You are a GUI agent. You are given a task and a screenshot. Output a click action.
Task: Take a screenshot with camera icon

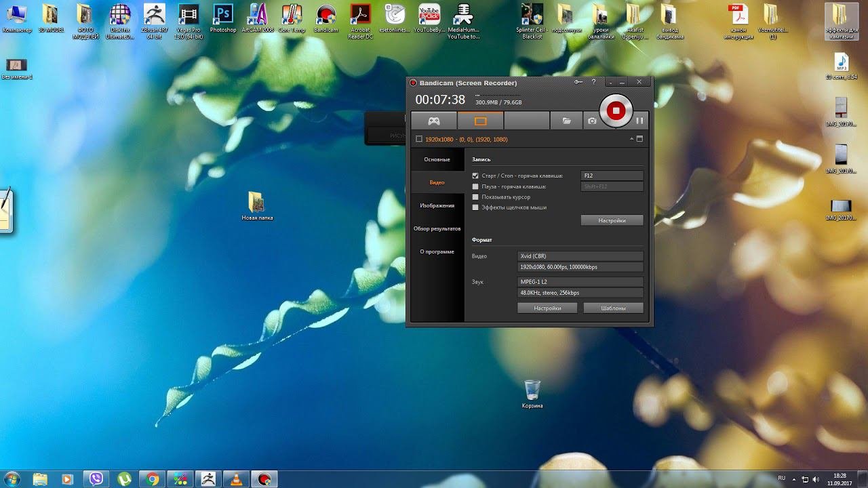point(592,121)
